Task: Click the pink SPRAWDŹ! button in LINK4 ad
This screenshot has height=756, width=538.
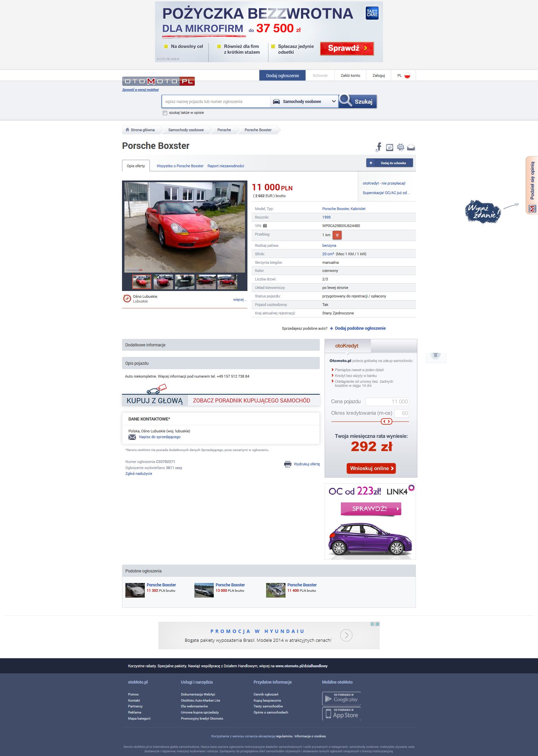Action: tap(371, 509)
